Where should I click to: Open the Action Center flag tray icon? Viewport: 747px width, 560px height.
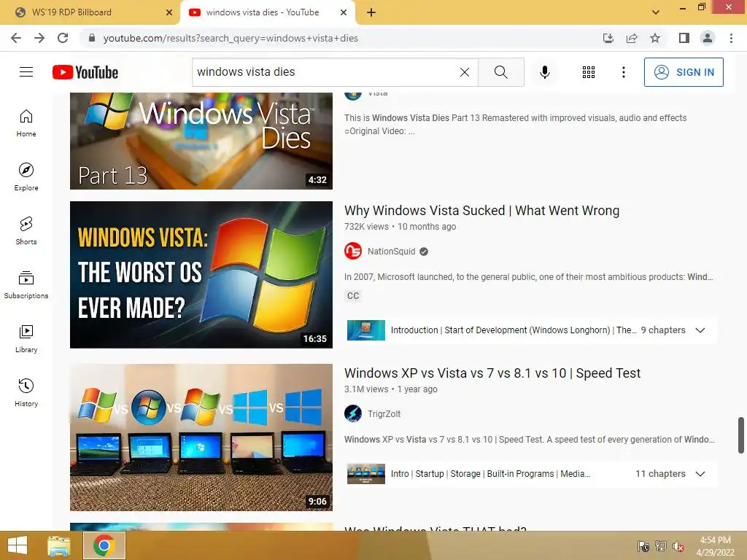(643, 546)
